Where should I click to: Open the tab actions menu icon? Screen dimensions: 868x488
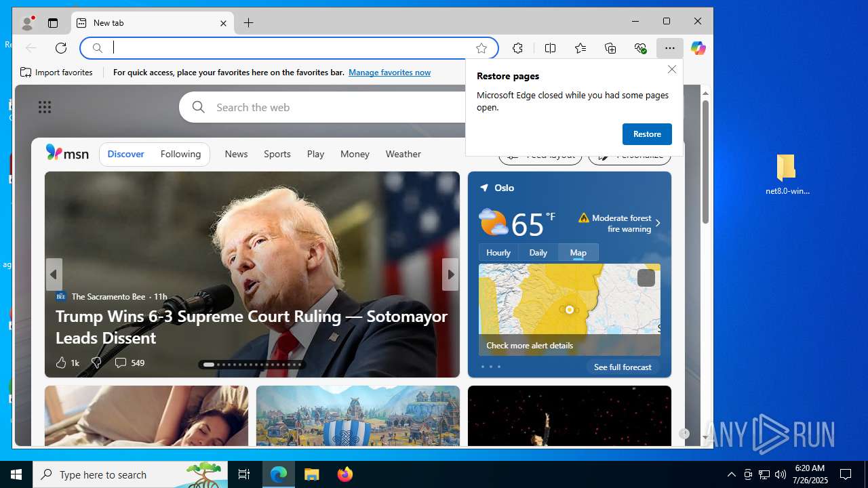53,23
